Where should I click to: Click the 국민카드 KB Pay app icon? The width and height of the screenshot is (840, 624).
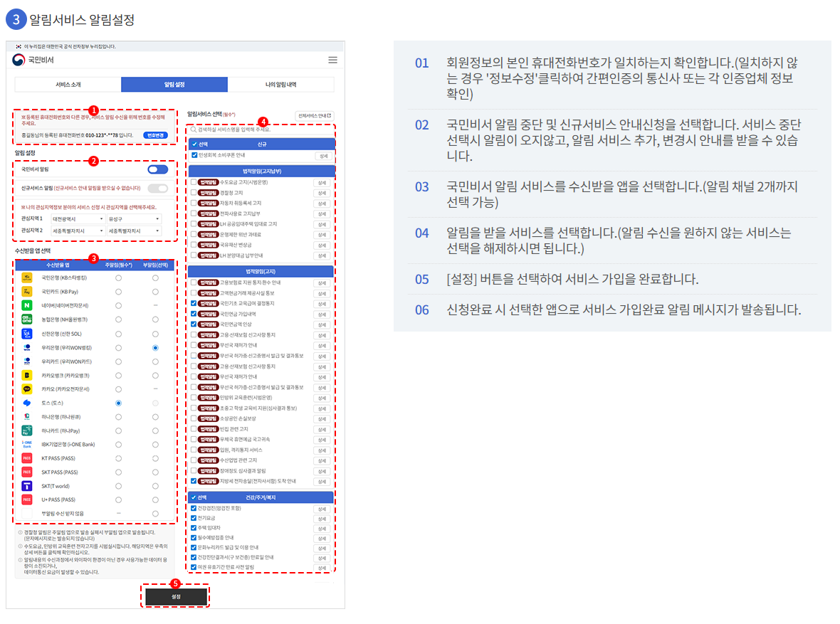(x=27, y=292)
